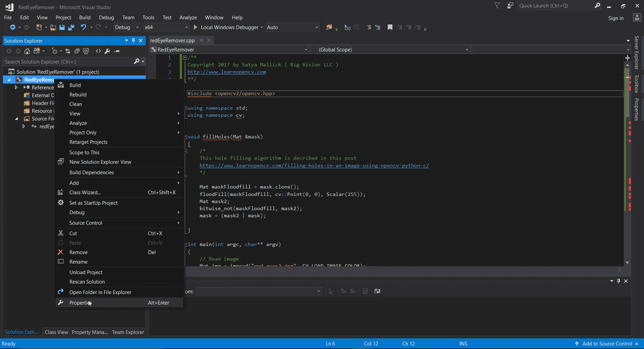
Task: Select Class Wizard... menu entry
Action: pyautogui.click(x=119, y=192)
